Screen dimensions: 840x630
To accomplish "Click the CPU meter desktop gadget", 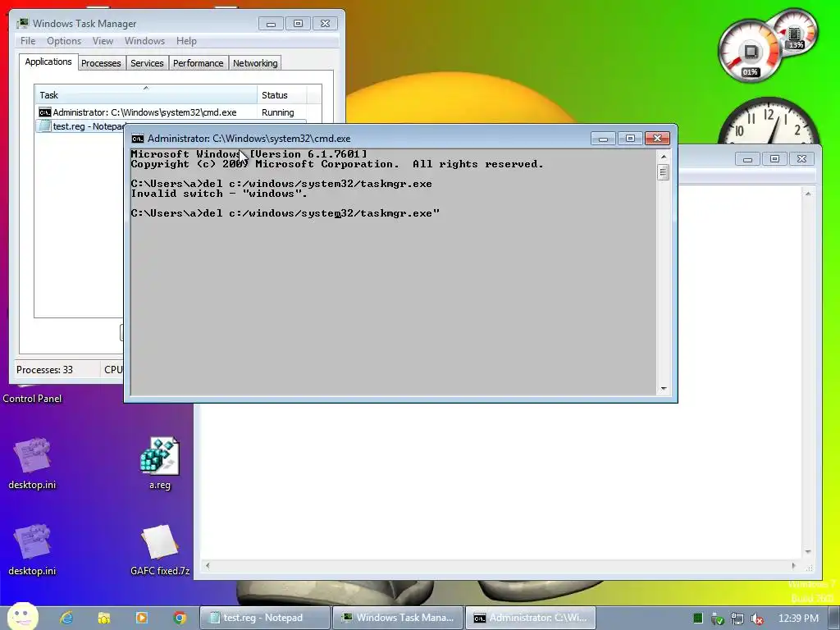I will coord(751,52).
